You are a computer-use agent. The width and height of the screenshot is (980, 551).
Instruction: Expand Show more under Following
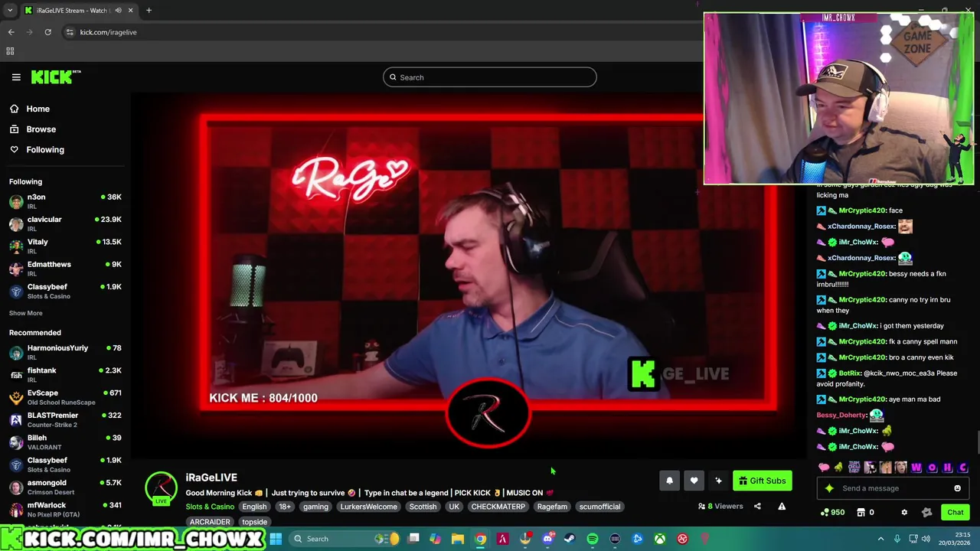tap(26, 313)
